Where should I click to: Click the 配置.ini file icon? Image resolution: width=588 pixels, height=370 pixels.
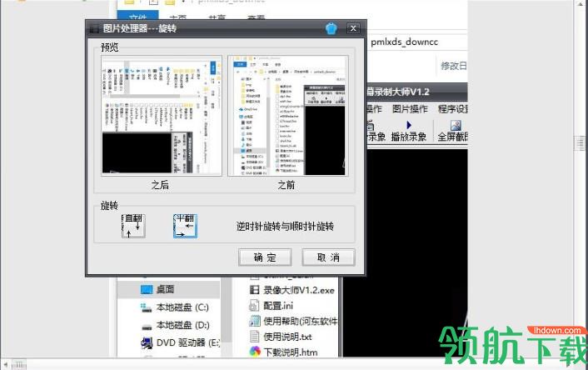tap(254, 306)
